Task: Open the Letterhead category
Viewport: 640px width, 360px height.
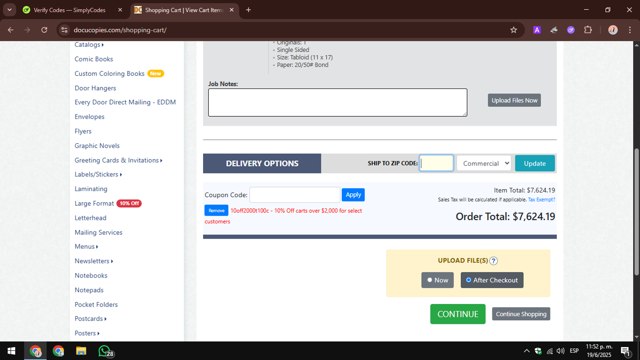Action: click(90, 218)
